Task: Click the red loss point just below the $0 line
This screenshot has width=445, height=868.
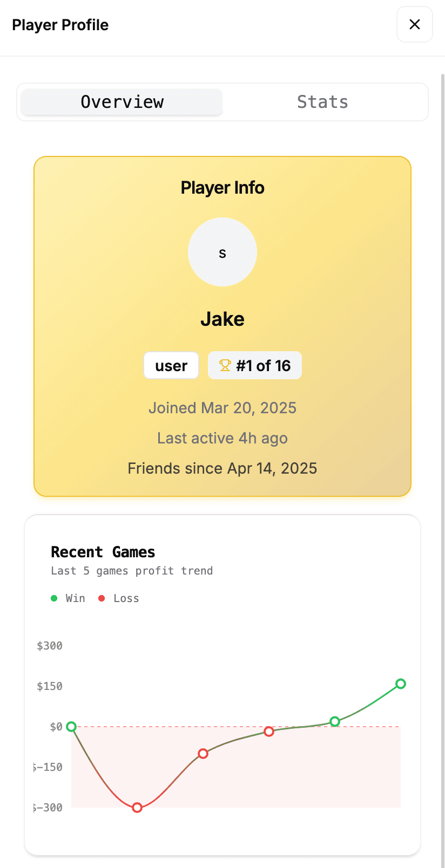Action: 269,732
